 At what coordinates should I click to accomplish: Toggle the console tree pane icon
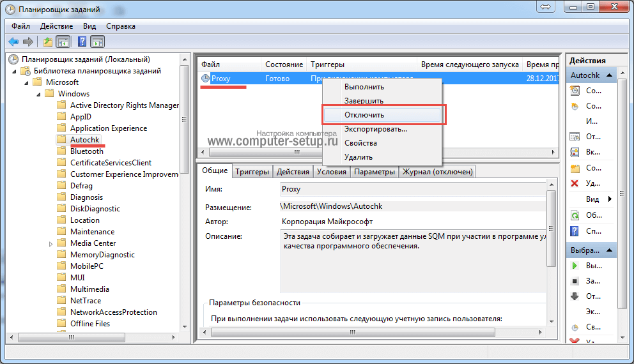pyautogui.click(x=63, y=42)
